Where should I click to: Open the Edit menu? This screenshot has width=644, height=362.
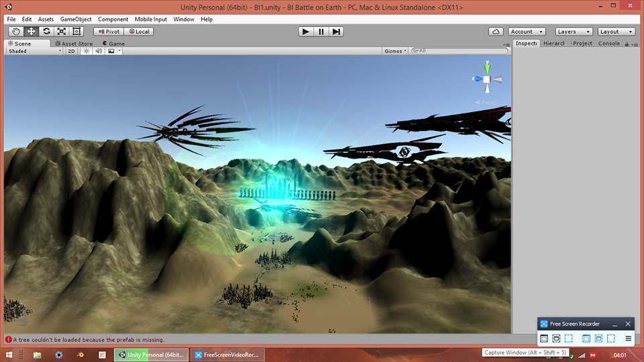[27, 19]
